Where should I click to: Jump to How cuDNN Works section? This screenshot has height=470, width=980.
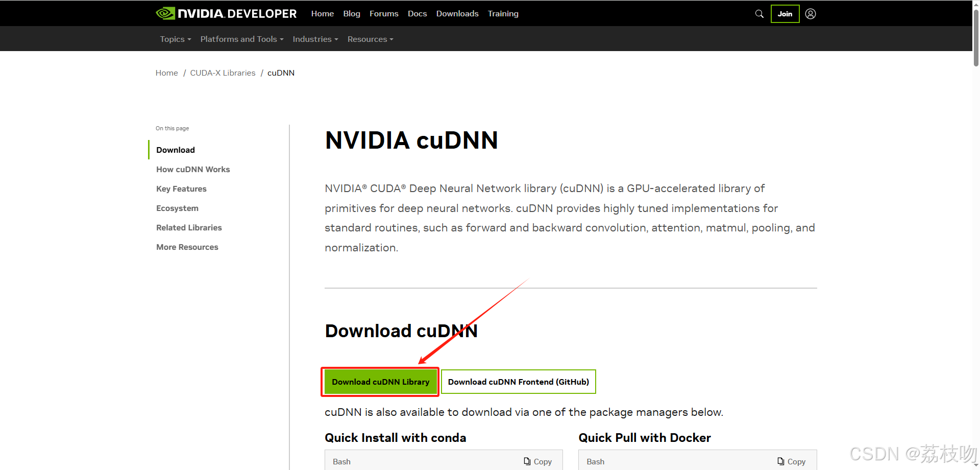[x=193, y=169]
